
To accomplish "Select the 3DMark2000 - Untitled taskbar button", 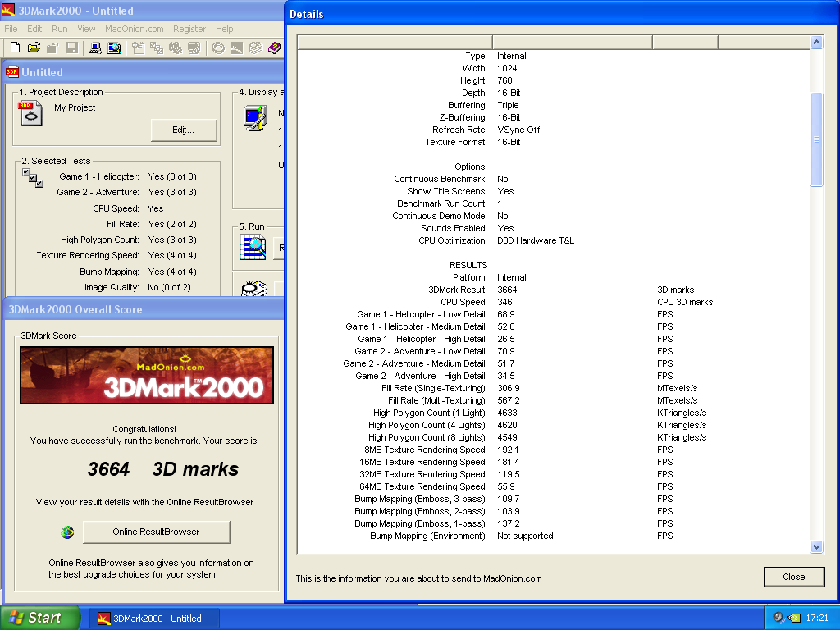I will tap(153, 619).
